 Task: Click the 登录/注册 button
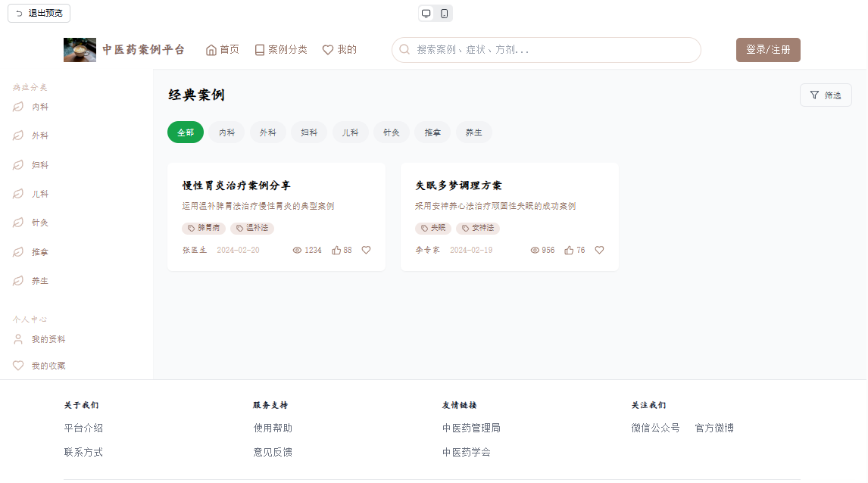point(768,50)
